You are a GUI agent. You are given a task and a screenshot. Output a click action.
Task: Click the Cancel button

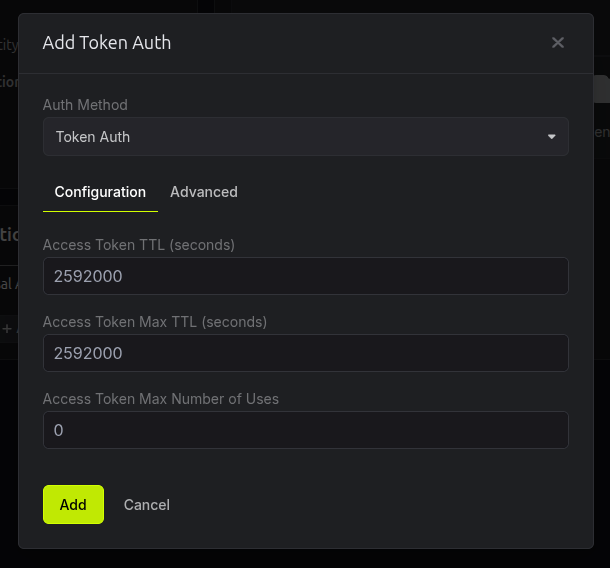[x=147, y=505]
